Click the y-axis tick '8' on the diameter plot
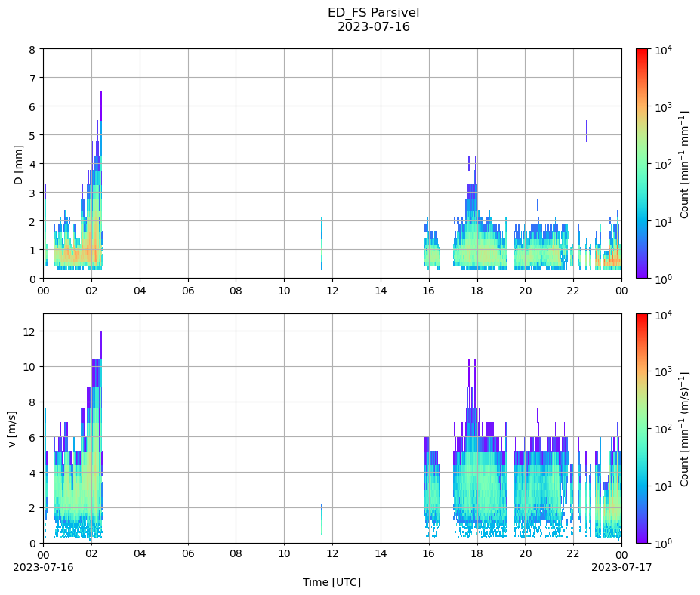Screen dimensions: 700x595 tap(32, 50)
